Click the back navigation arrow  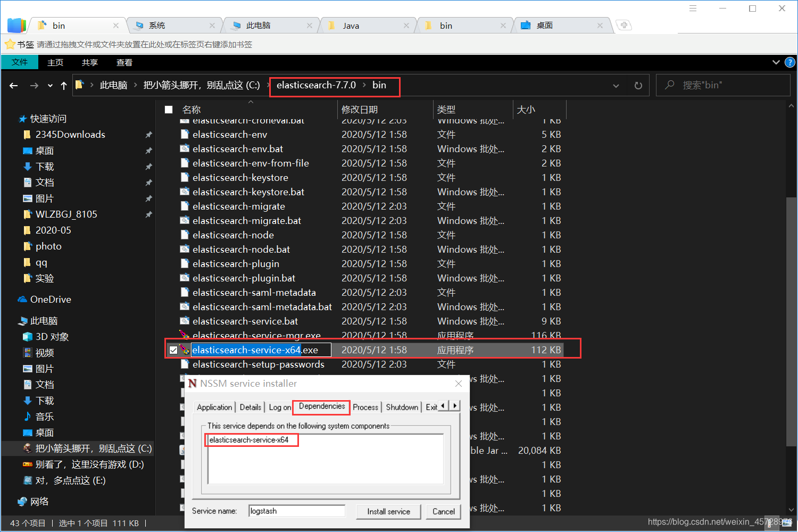pyautogui.click(x=13, y=85)
